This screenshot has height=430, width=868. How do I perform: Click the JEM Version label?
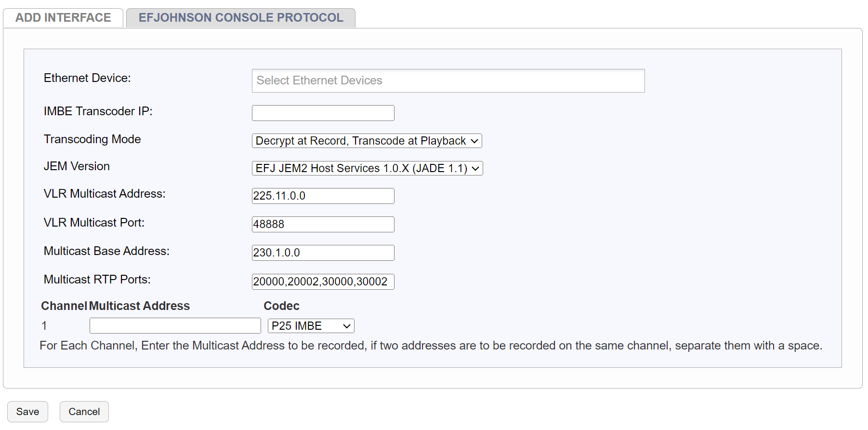[x=77, y=166]
